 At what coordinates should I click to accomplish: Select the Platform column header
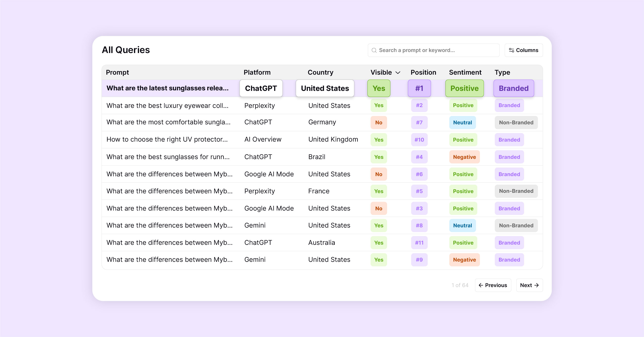[257, 72]
